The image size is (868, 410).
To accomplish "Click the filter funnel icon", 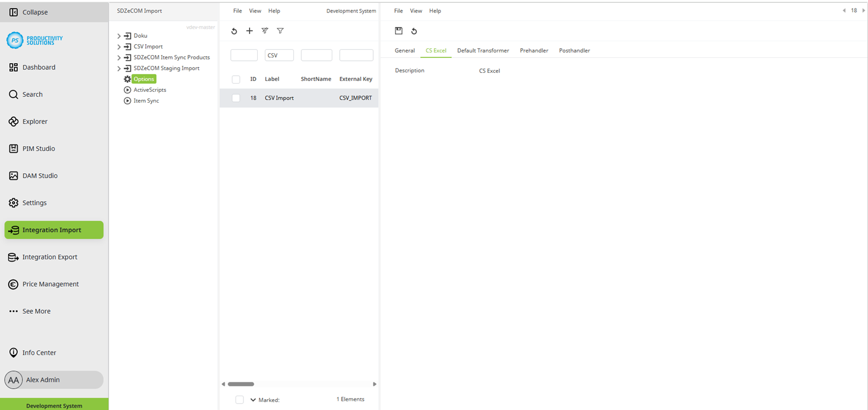I will (280, 31).
